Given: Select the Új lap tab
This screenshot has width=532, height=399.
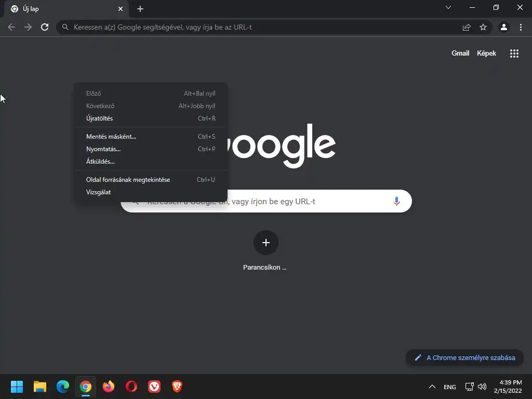Looking at the screenshot, I should [x=66, y=9].
